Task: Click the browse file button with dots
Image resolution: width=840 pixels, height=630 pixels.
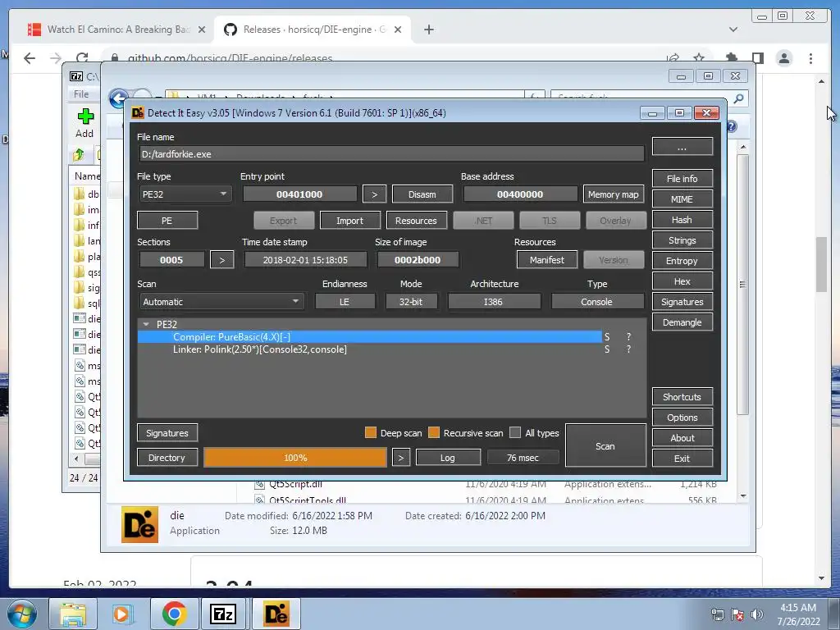Action: (682, 147)
